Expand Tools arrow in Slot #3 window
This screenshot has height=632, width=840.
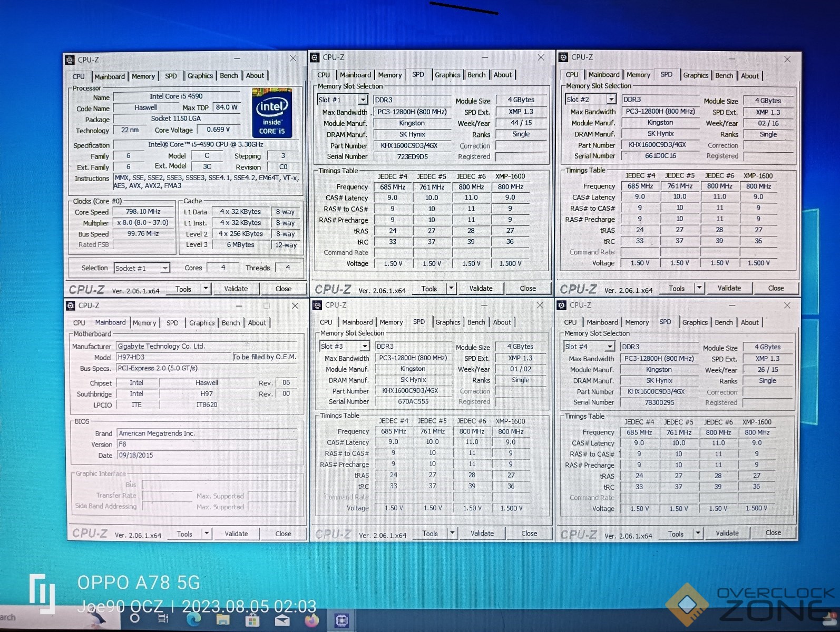tap(452, 533)
